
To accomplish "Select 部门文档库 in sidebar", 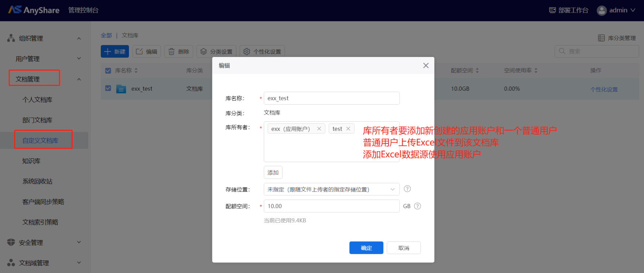I will pyautogui.click(x=37, y=120).
